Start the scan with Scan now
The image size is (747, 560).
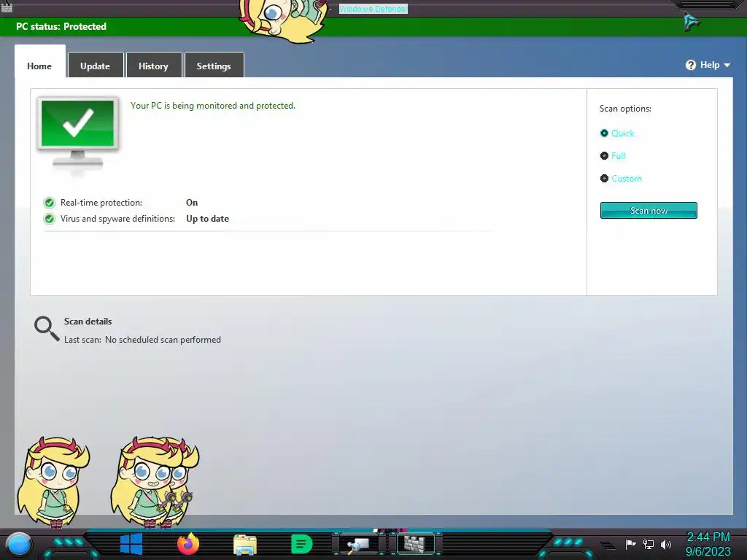tap(649, 211)
